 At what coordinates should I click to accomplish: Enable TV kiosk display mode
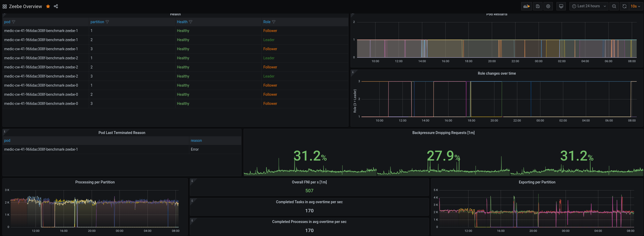point(561,6)
